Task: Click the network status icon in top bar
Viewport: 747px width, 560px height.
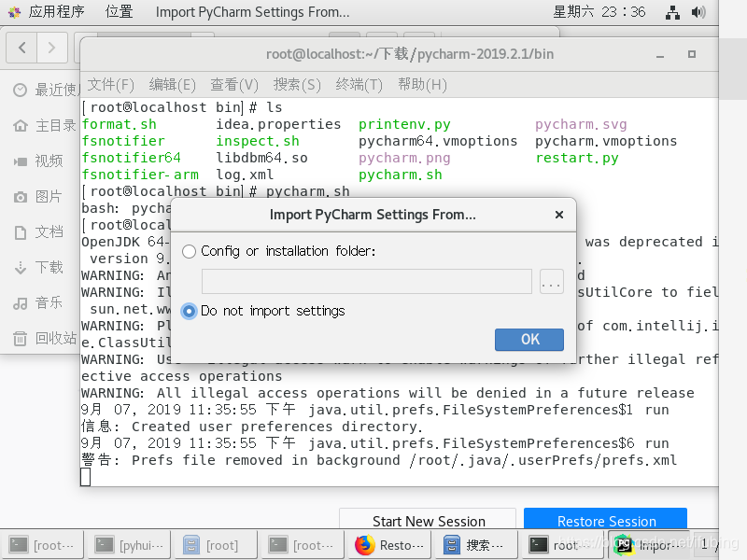Action: [672, 12]
